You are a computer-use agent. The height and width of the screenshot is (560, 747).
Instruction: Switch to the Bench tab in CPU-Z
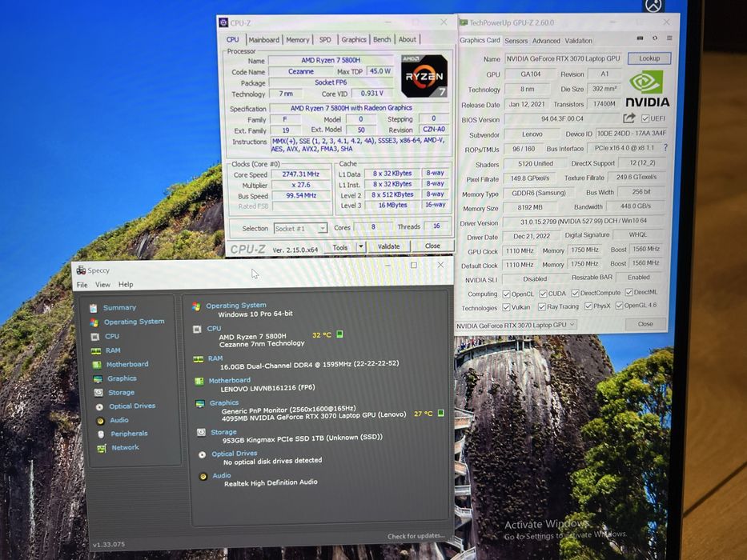point(382,39)
